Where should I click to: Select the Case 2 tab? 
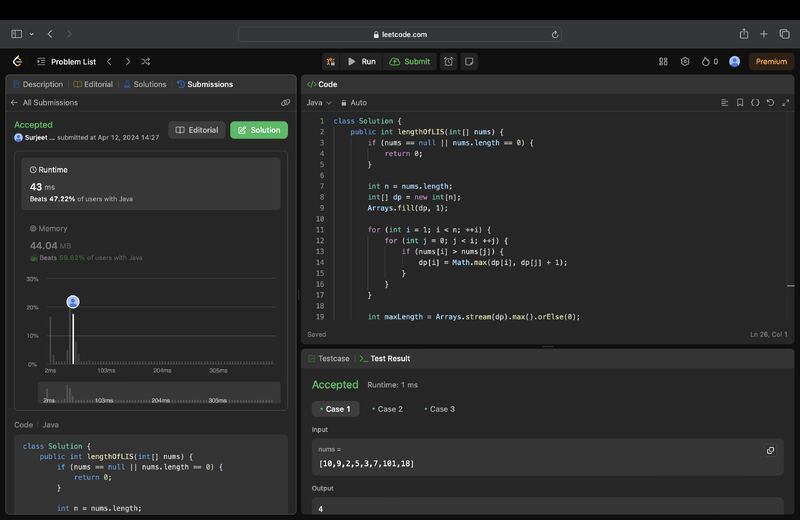coord(387,409)
